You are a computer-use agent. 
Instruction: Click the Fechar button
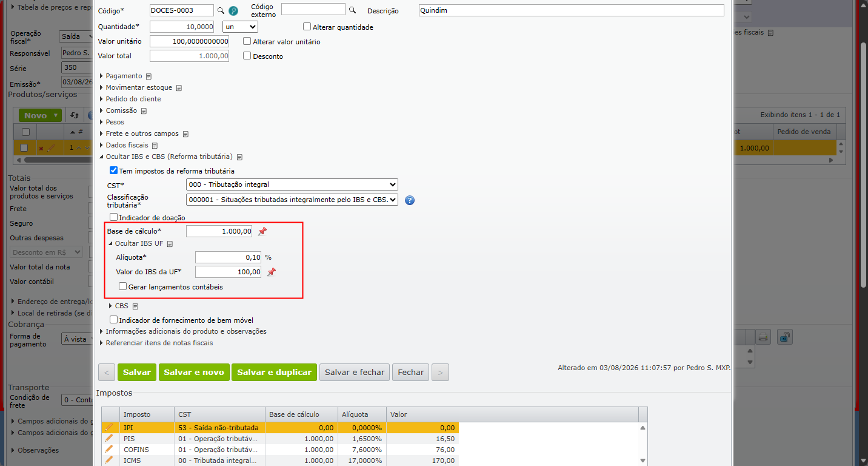[411, 372]
